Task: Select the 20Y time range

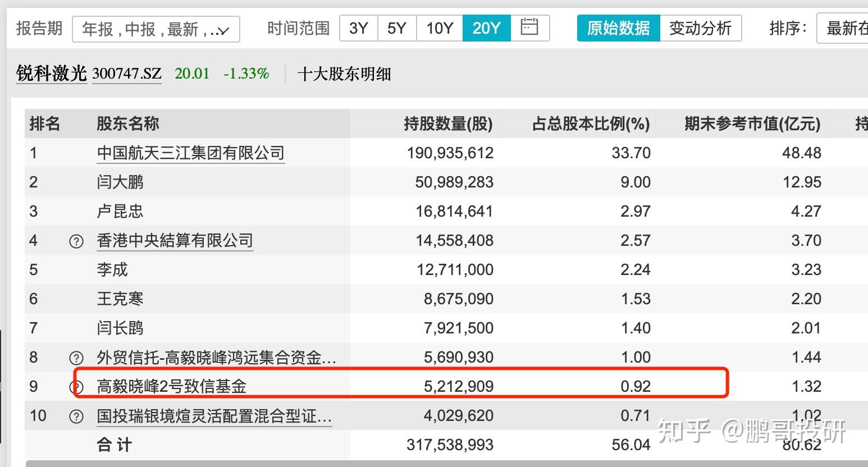Action: coord(486,28)
